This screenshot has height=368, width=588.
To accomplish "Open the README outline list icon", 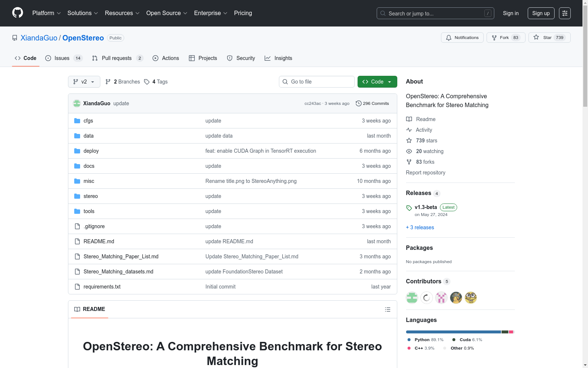I will 387,309.
